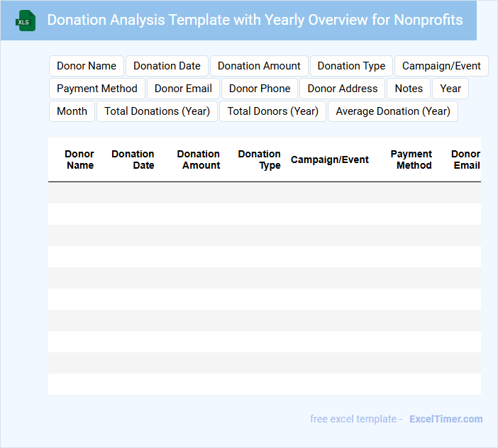
Task: Click the Donation Amount tag
Action: (x=259, y=66)
